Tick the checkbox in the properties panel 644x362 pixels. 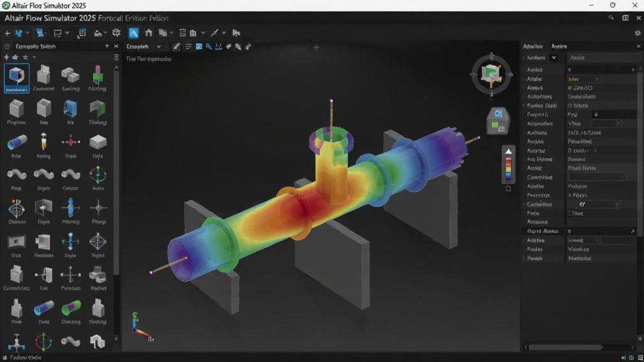point(570,213)
